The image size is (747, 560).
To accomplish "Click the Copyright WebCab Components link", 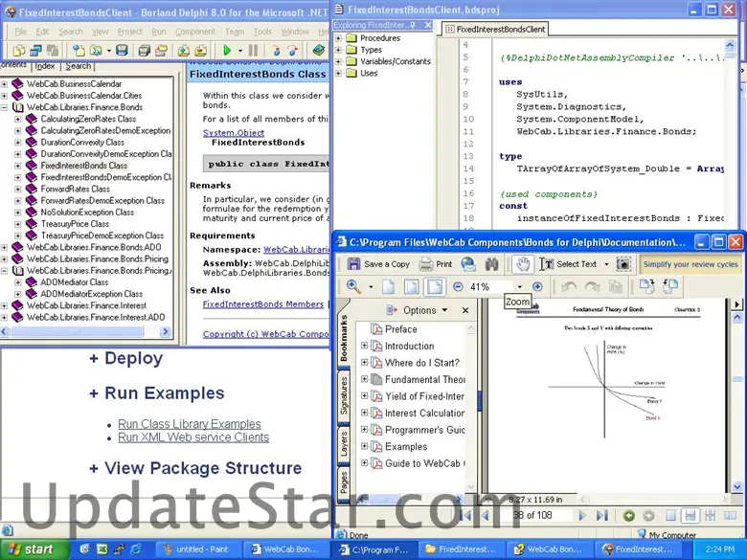I will pyautogui.click(x=266, y=334).
